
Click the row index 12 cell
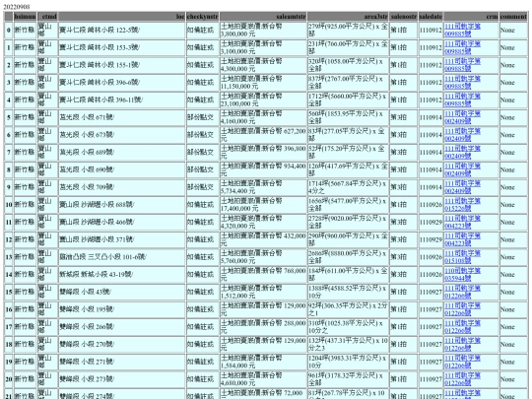pos(9,239)
